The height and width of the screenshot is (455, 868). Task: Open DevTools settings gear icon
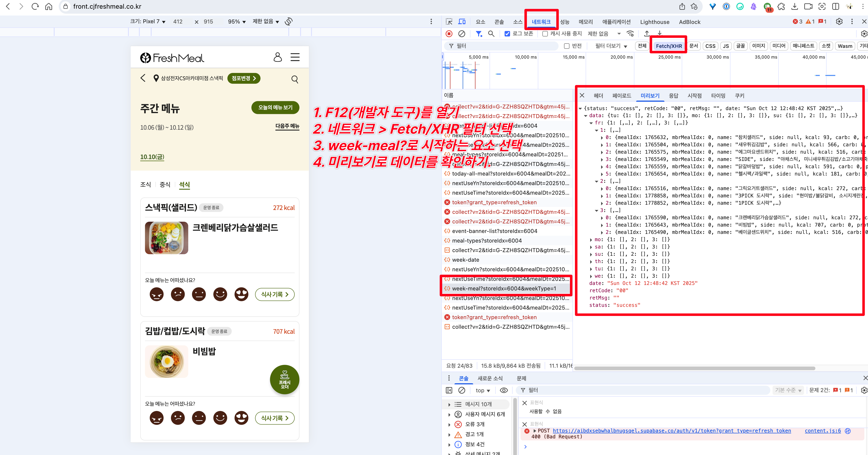(x=839, y=22)
